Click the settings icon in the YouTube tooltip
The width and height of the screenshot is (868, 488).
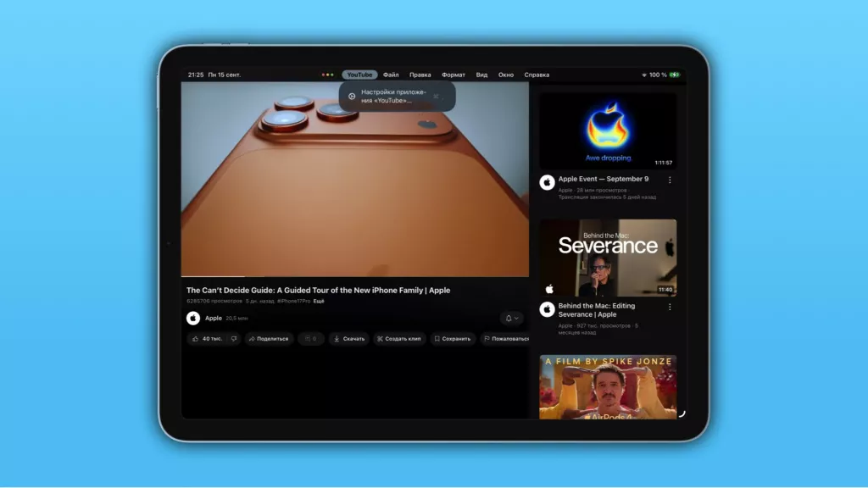(352, 97)
